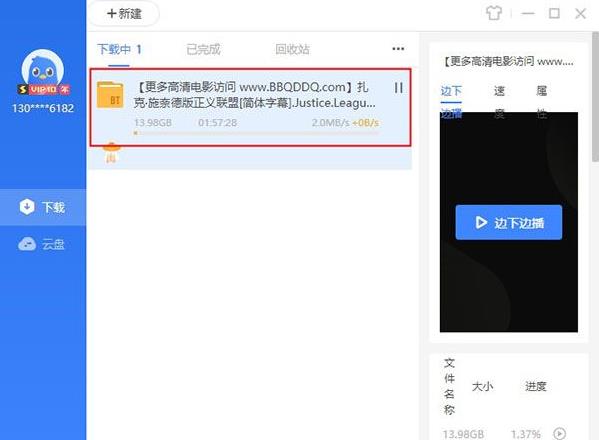Open the 云盘 cloud disk section

tap(43, 244)
